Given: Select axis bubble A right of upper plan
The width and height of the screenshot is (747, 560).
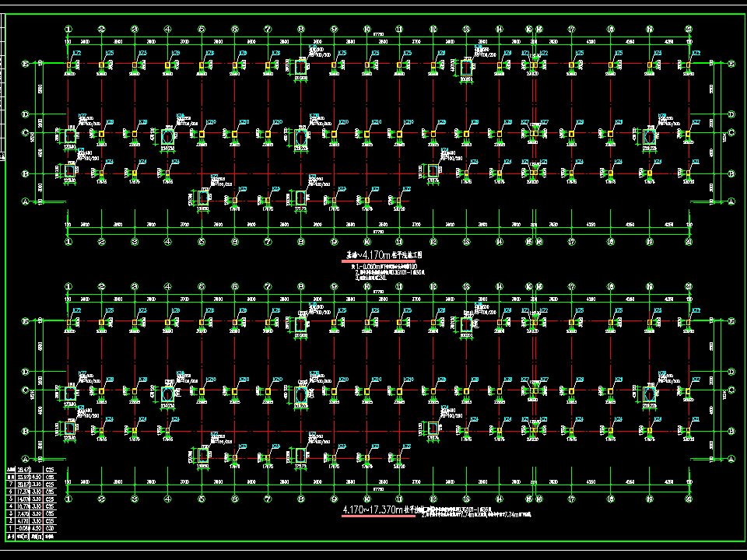Looking at the screenshot, I should [x=731, y=201].
